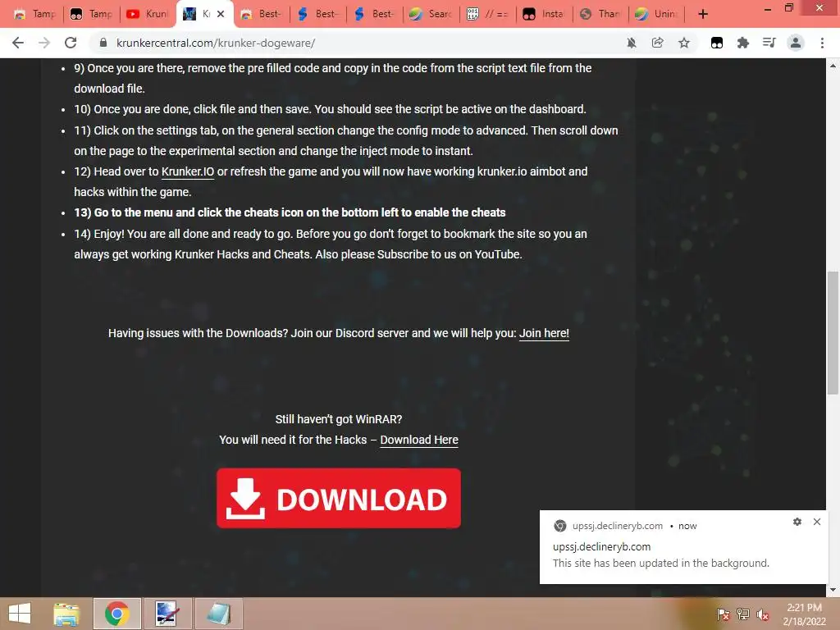This screenshot has height=630, width=840.
Task: Open the muted volume icon in tray
Action: click(763, 614)
